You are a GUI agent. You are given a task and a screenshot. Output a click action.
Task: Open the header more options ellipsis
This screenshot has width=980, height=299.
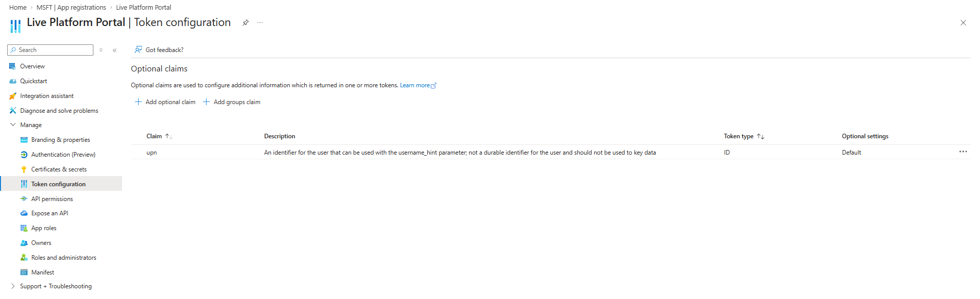[x=260, y=22]
